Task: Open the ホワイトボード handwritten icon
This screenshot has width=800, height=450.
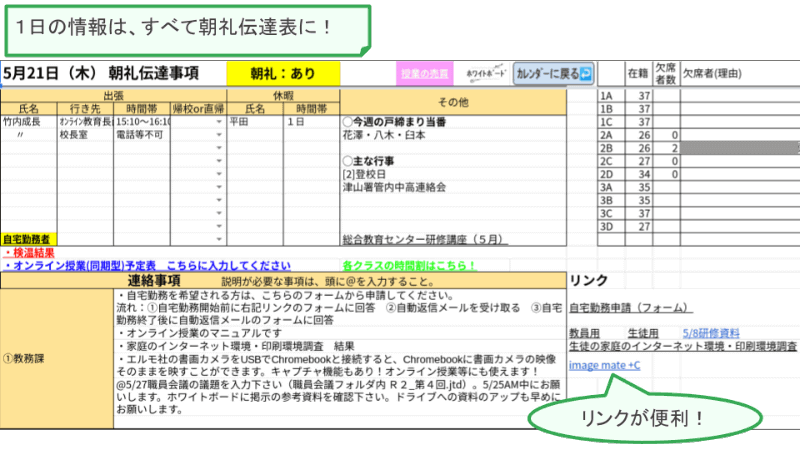Action: click(x=485, y=73)
